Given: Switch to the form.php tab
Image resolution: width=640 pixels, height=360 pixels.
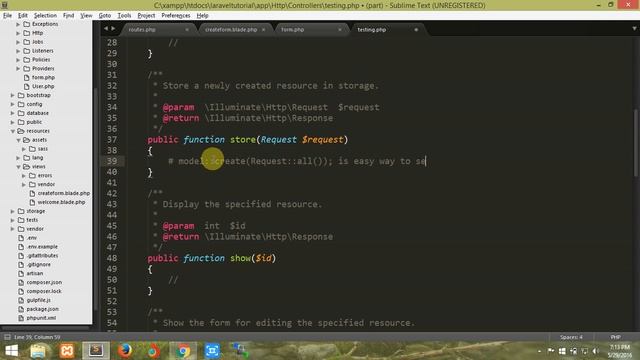Looking at the screenshot, I should pyautogui.click(x=293, y=30).
